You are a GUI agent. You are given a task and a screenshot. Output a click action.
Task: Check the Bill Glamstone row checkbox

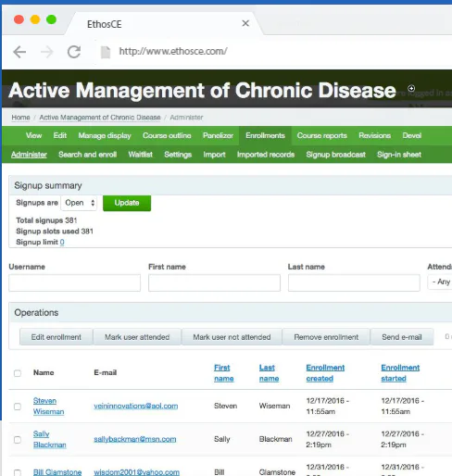click(x=18, y=472)
